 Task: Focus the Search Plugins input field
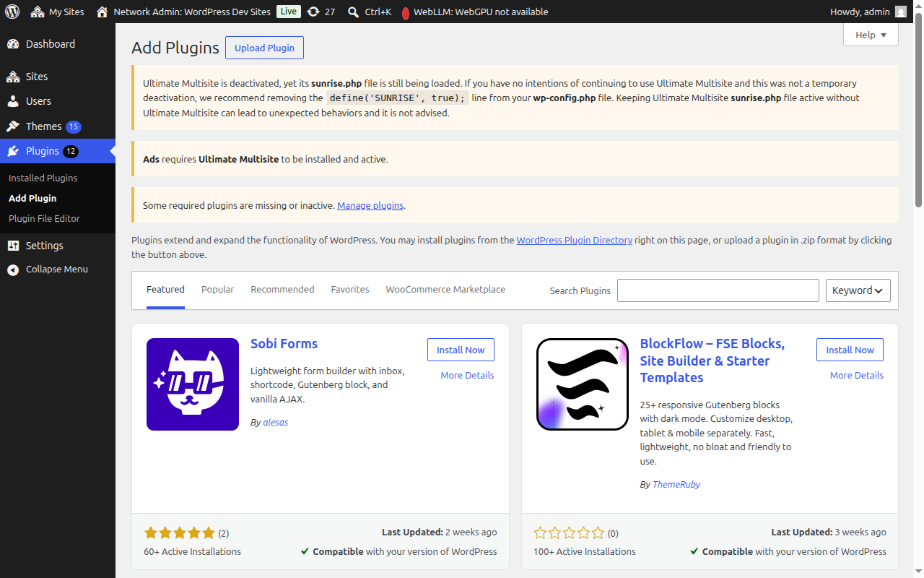point(718,290)
